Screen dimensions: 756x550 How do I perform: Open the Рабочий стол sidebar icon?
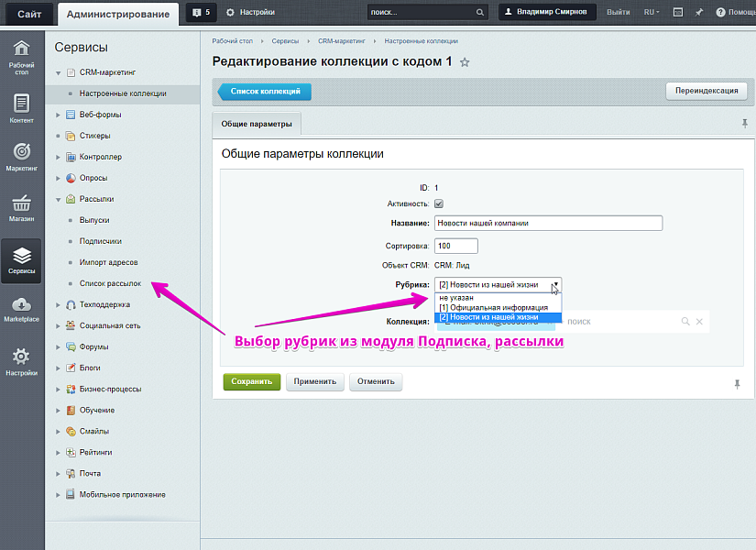point(22,56)
